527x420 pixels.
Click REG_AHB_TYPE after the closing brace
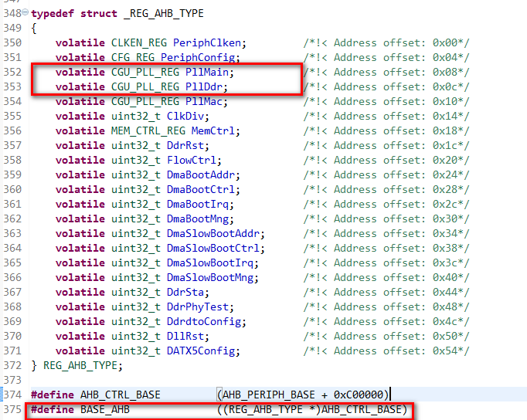(80, 366)
